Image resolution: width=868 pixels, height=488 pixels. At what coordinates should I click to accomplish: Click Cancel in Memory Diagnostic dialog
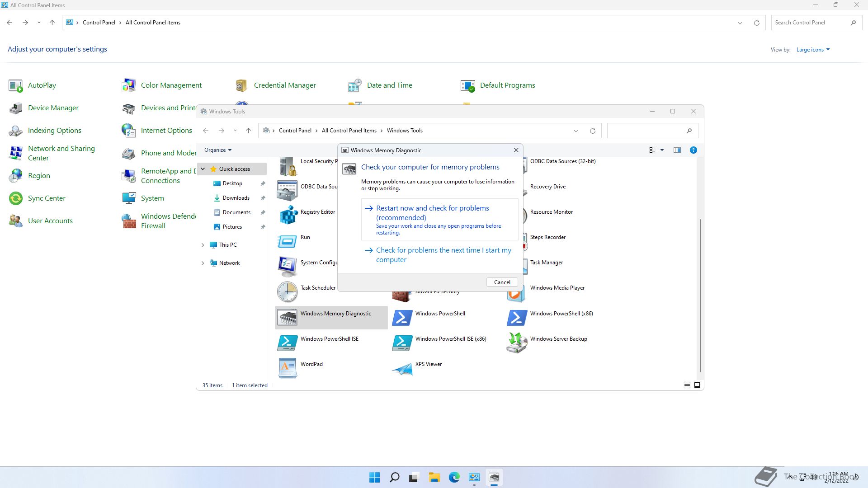(x=502, y=282)
